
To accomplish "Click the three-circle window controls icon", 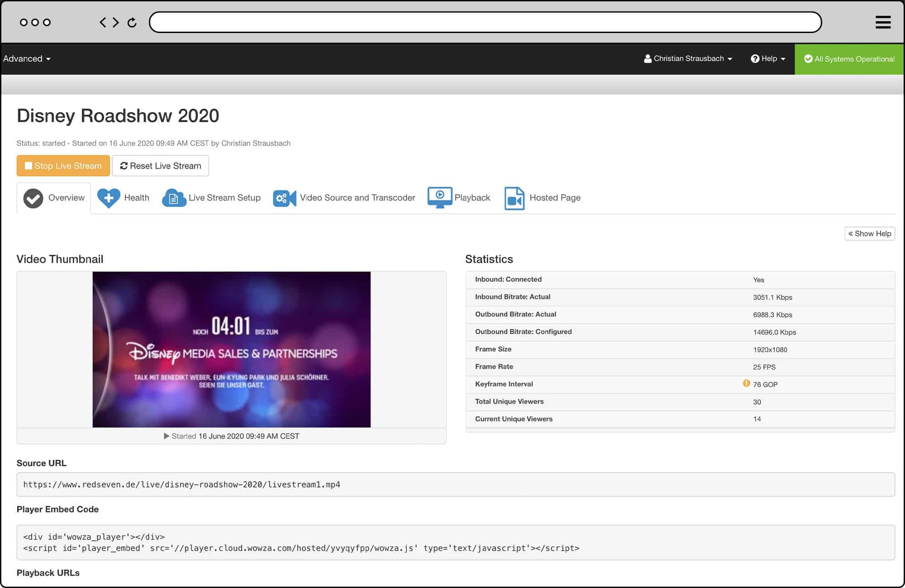I will pyautogui.click(x=35, y=22).
